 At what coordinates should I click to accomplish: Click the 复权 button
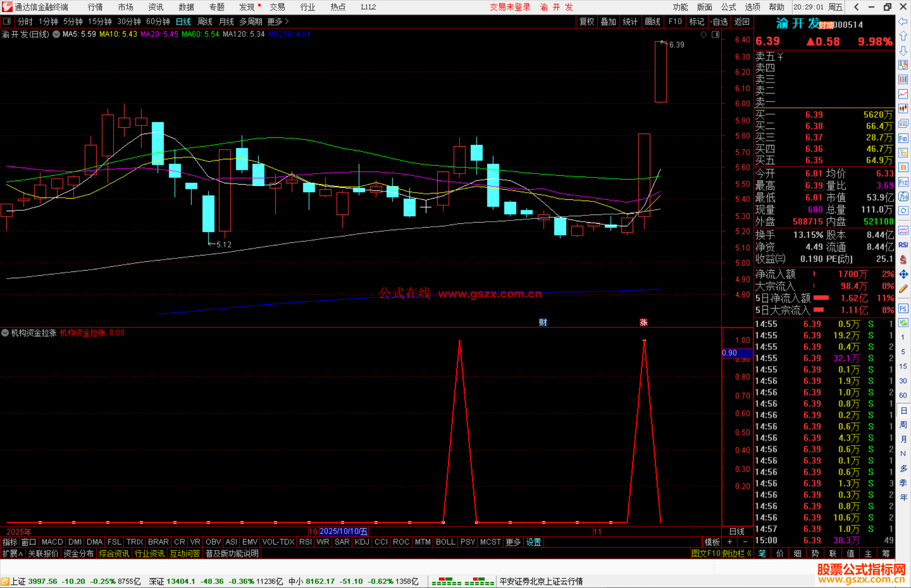(587, 21)
